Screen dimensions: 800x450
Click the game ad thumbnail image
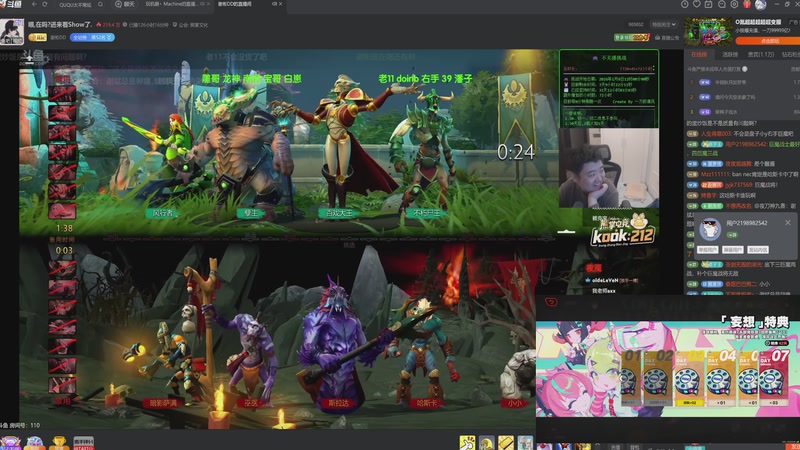point(708,32)
